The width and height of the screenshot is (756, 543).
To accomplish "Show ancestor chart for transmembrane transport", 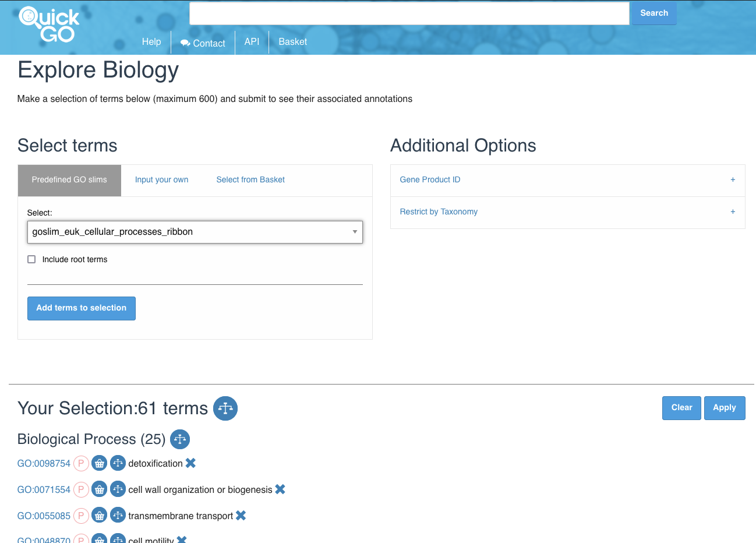I will (x=118, y=516).
